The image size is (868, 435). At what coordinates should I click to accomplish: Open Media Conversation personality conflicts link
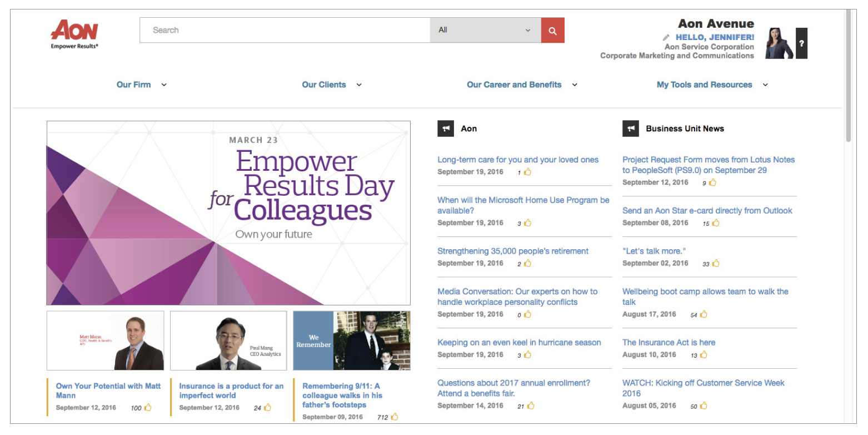tap(517, 296)
